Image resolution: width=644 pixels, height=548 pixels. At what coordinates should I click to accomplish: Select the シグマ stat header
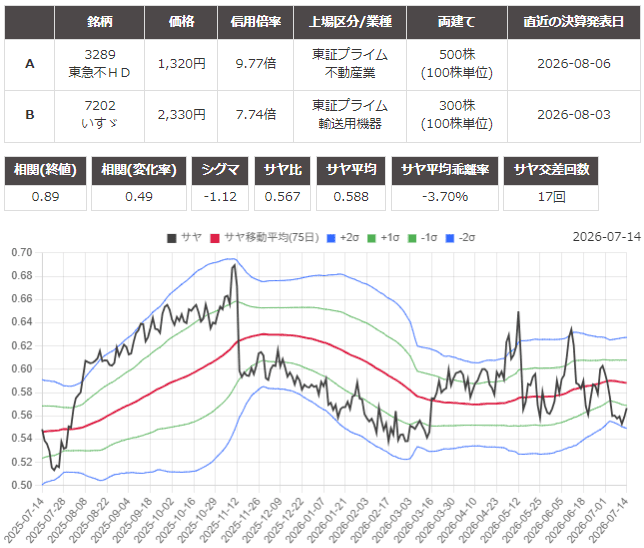220,170
